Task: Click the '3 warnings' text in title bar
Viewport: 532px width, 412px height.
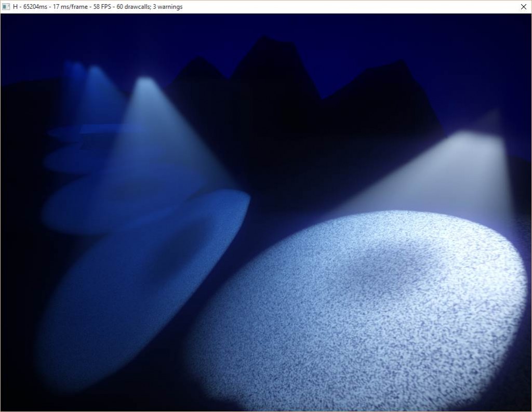Action: [x=169, y=7]
